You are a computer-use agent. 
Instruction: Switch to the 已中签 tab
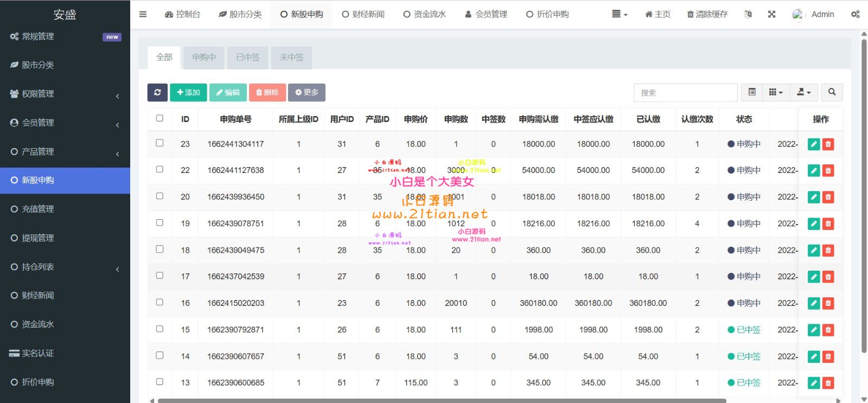tap(248, 57)
